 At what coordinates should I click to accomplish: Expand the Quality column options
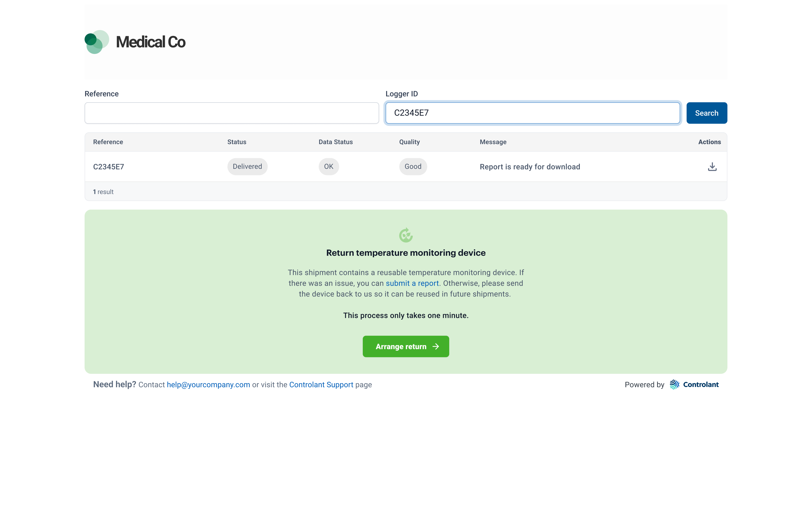point(409,142)
